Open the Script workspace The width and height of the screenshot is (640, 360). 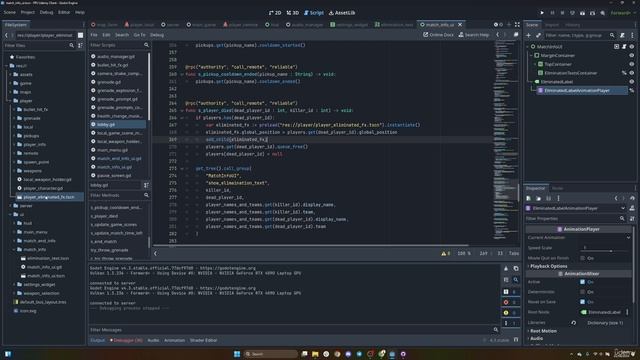click(x=313, y=13)
